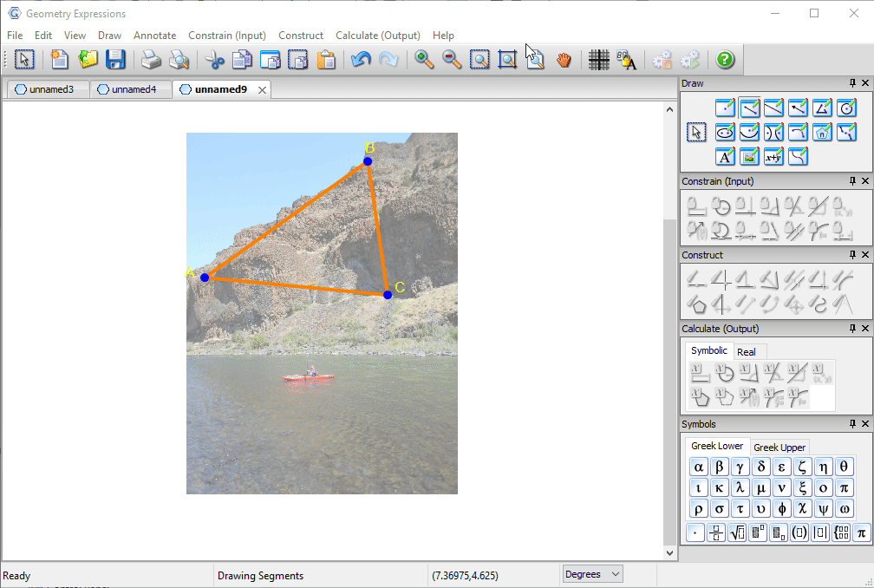Select the Picture insert tool
The width and height of the screenshot is (874, 588).
click(749, 157)
